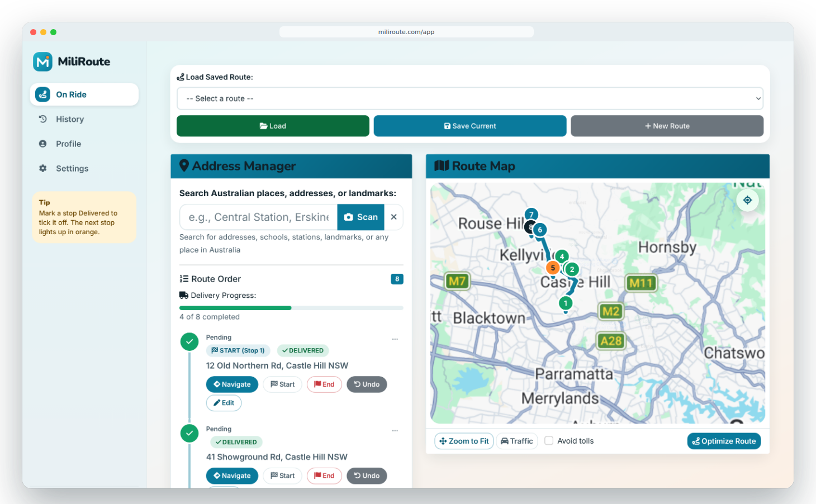Click the green Load button
The height and width of the screenshot is (504, 816).
273,126
